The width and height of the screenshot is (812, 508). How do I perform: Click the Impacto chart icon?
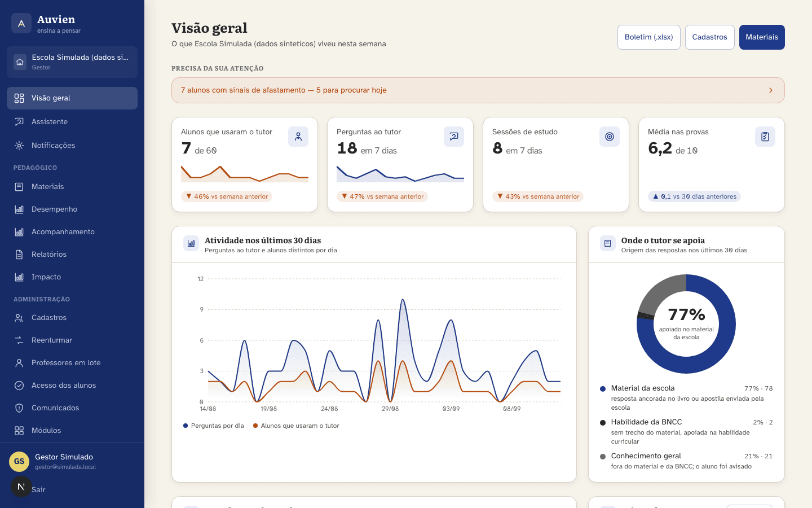pyautogui.click(x=19, y=277)
